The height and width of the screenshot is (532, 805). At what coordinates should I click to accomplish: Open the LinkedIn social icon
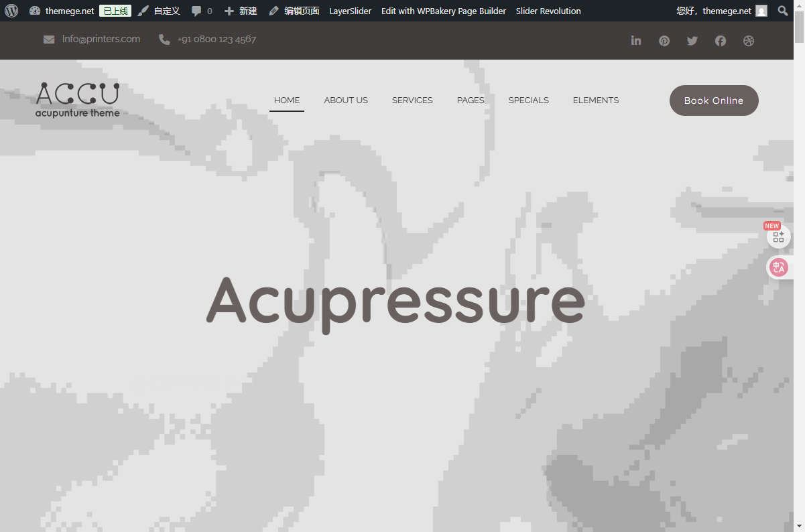(636, 40)
